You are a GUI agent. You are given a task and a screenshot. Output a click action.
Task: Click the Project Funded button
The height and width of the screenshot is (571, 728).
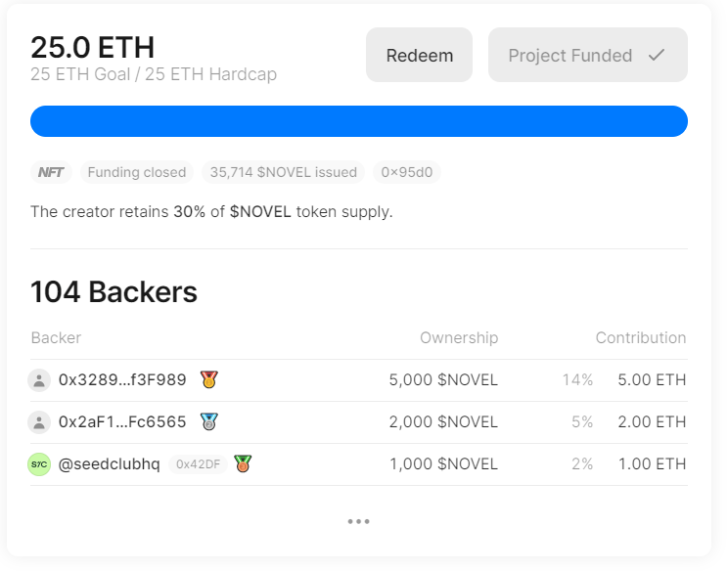(x=587, y=56)
